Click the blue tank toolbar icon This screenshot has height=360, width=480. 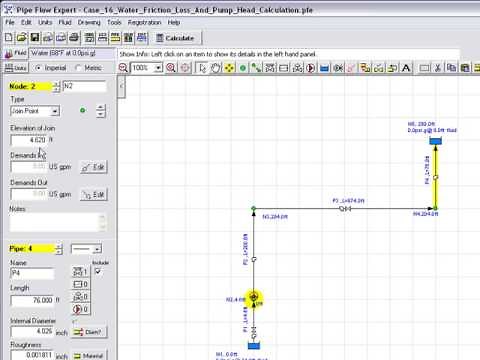click(x=324, y=68)
